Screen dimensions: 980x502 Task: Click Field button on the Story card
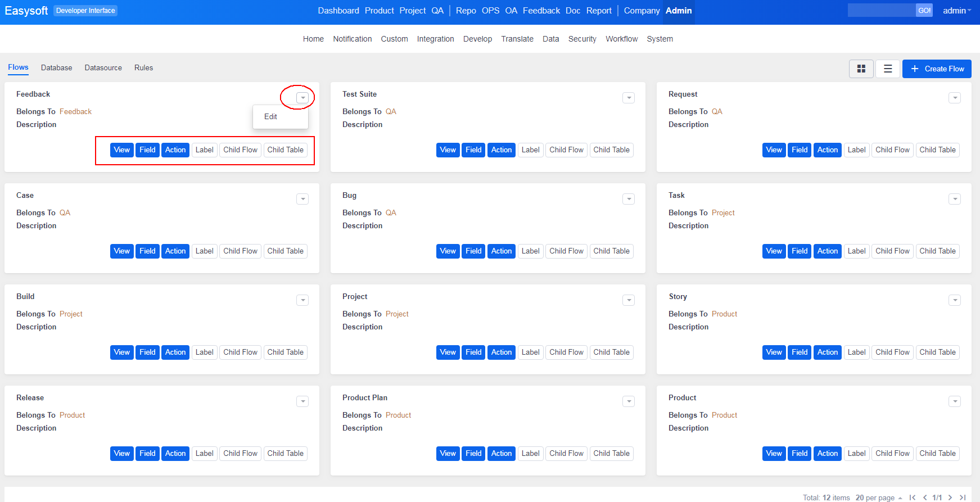tap(800, 352)
